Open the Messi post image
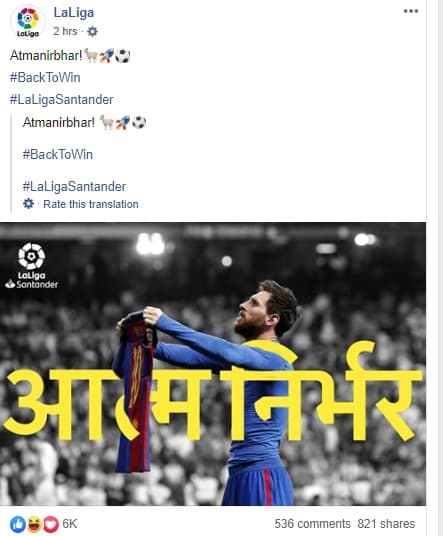443x536 pixels. pyautogui.click(x=213, y=364)
